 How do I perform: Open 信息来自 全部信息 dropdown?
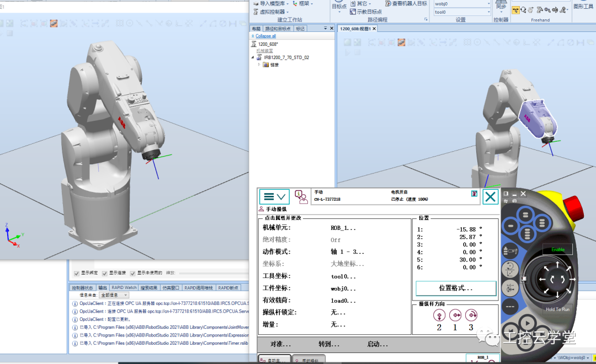114,295
